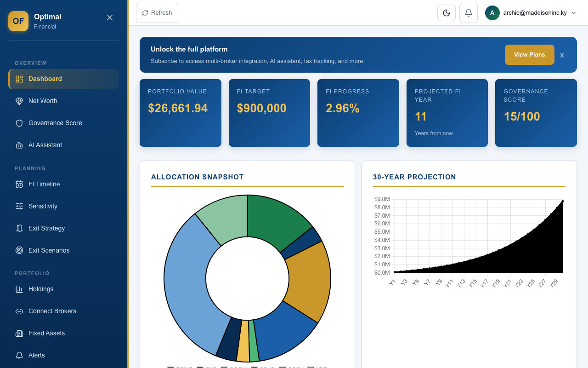This screenshot has width=588, height=368.
Task: Click the notification bell icon in the header
Action: click(x=468, y=12)
